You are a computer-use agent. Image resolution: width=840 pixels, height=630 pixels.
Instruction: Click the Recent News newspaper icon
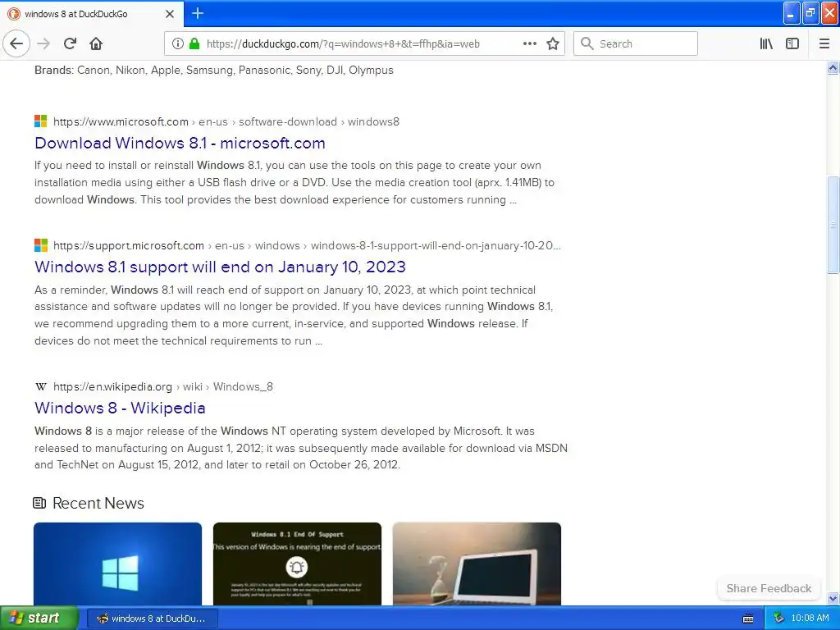[x=39, y=503]
